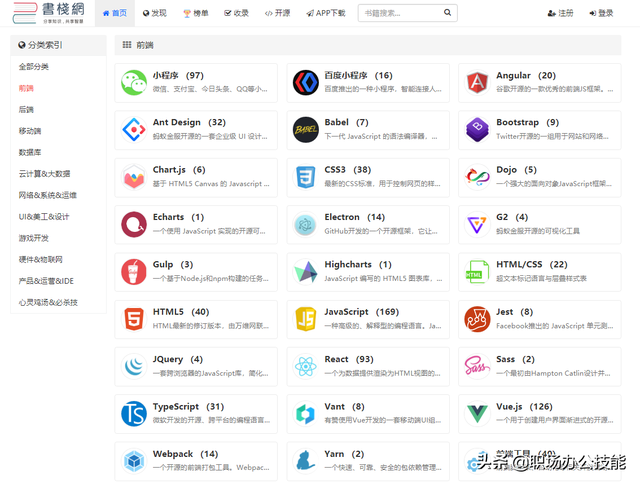Select the Highcharts logo icon
640x484 pixels.
point(306,272)
